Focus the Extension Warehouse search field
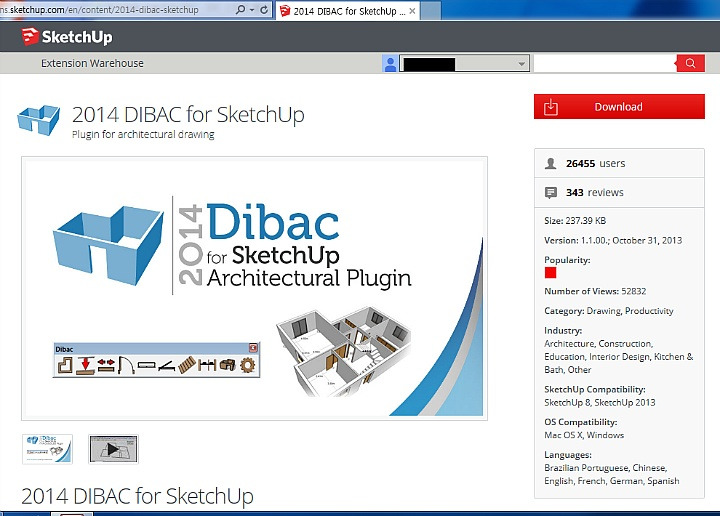The image size is (720, 516). (605, 63)
